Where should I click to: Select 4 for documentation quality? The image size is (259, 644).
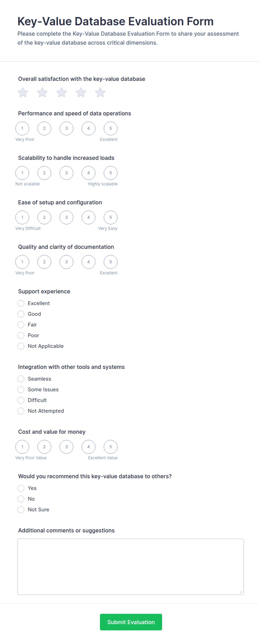(x=89, y=262)
